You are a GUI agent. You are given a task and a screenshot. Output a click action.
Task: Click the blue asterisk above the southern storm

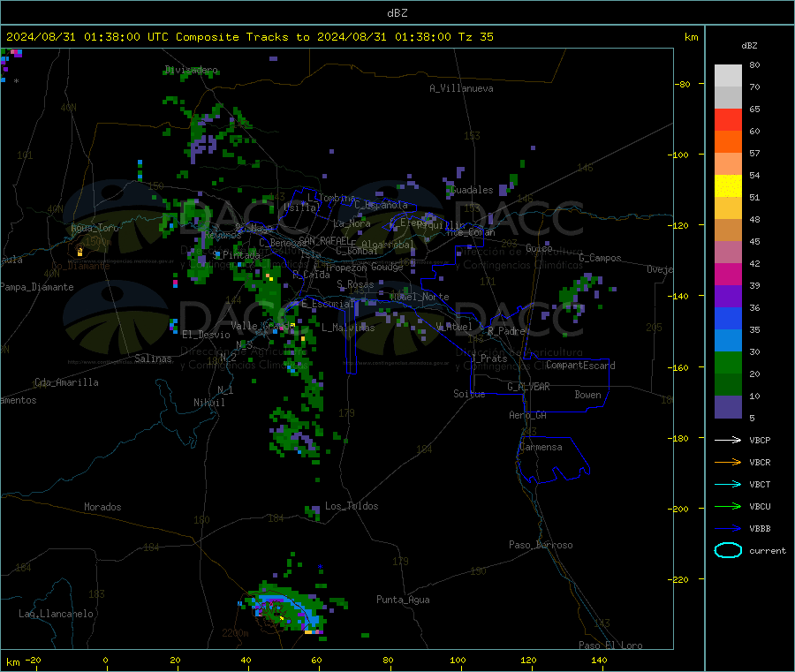click(x=320, y=567)
